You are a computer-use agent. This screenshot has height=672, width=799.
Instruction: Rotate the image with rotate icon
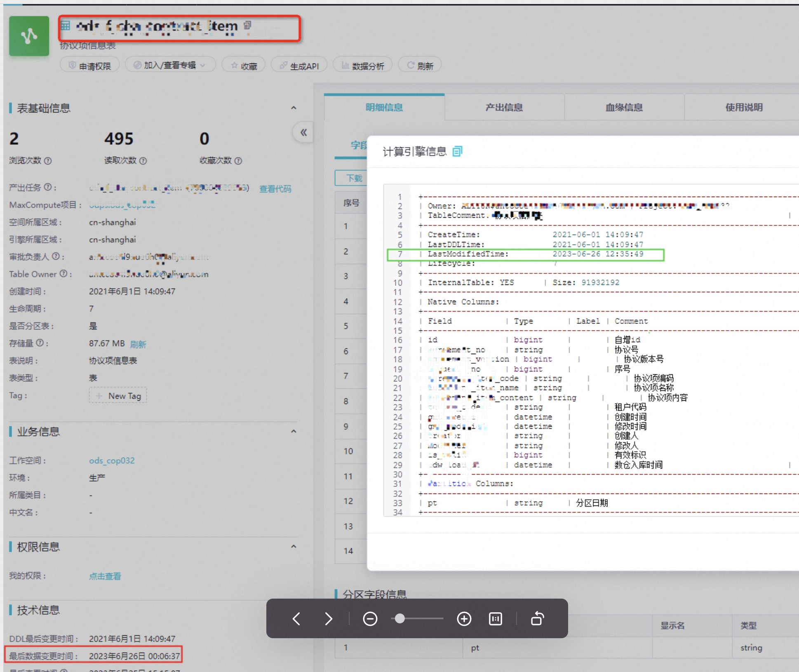tap(537, 619)
